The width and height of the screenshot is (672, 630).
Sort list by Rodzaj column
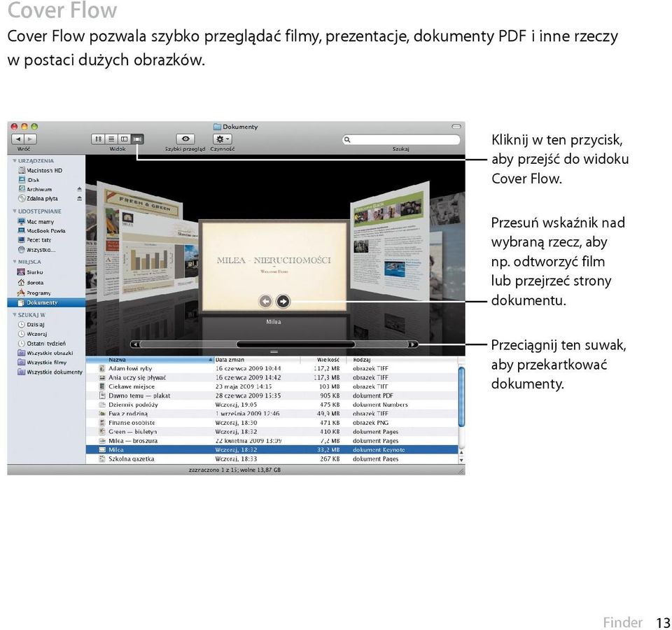402,360
